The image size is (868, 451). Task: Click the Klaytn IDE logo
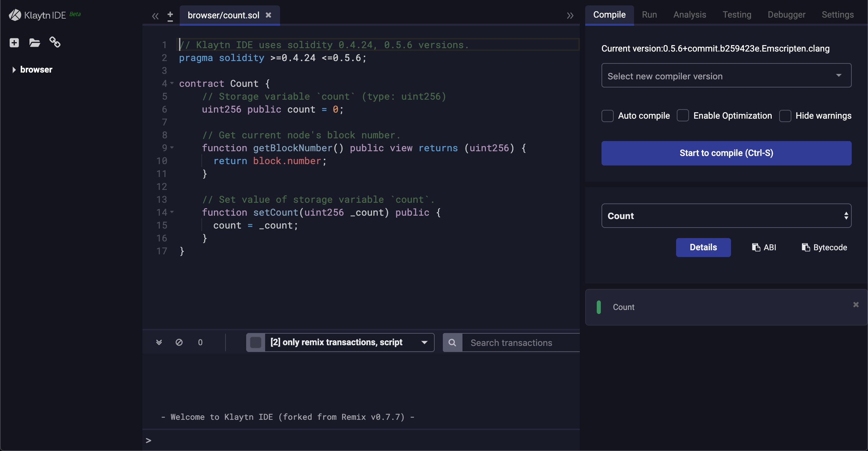(44, 15)
